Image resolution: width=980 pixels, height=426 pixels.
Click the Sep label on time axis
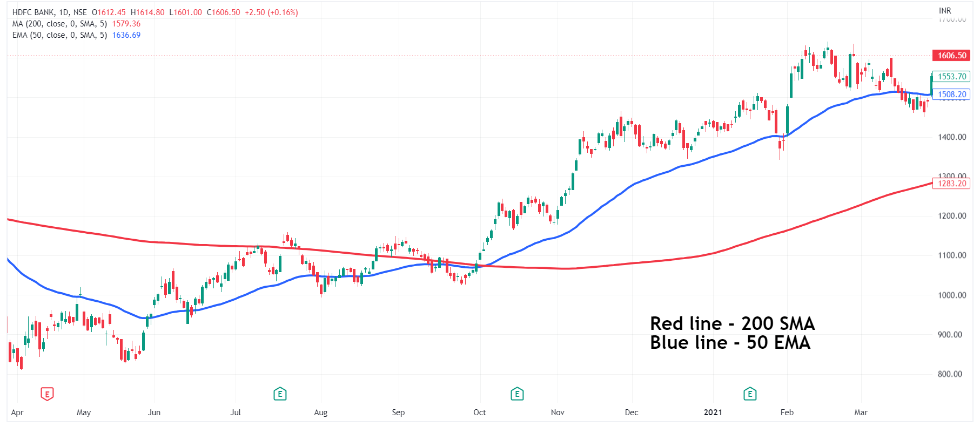pos(398,413)
